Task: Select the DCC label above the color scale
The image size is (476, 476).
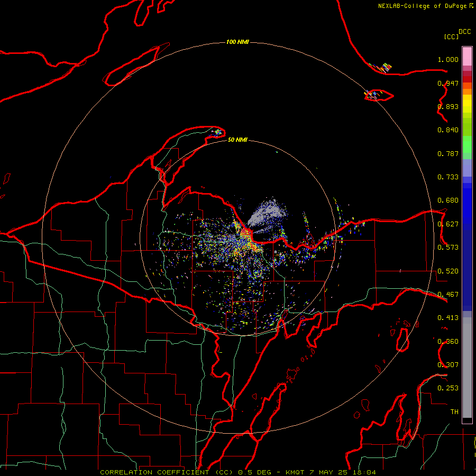Action: coord(464,32)
